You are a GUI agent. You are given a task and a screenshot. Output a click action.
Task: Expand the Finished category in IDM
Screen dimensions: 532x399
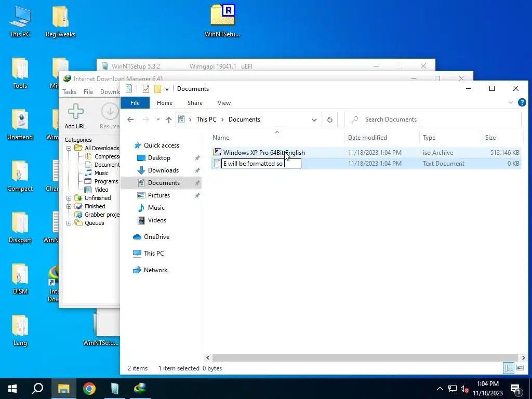click(69, 206)
